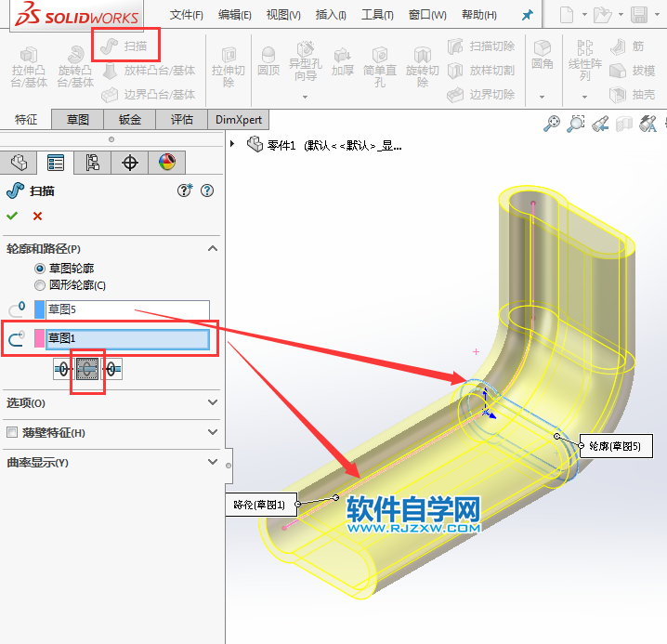The width and height of the screenshot is (667, 644).
Task: Open the DimXpertManager crosshair tab
Action: (130, 163)
